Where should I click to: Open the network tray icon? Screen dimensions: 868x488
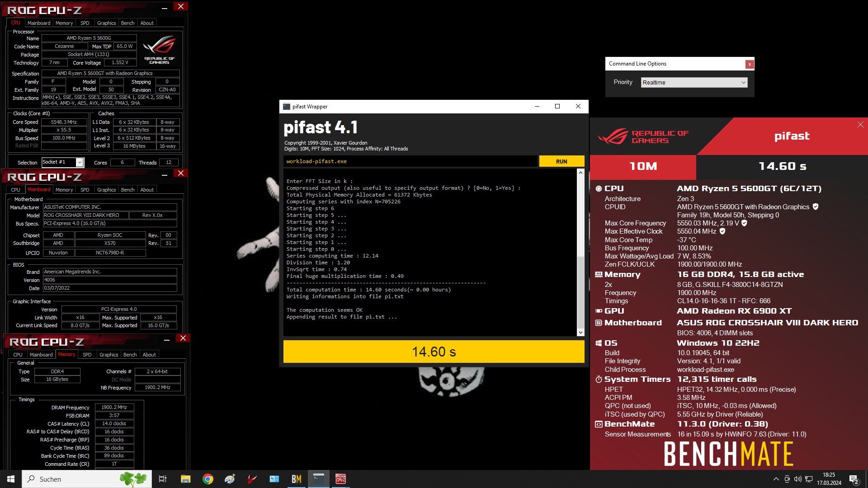pos(809,479)
